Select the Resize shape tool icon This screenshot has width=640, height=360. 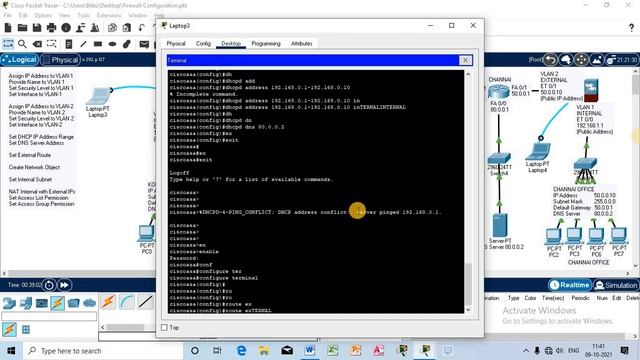(x=51, y=44)
